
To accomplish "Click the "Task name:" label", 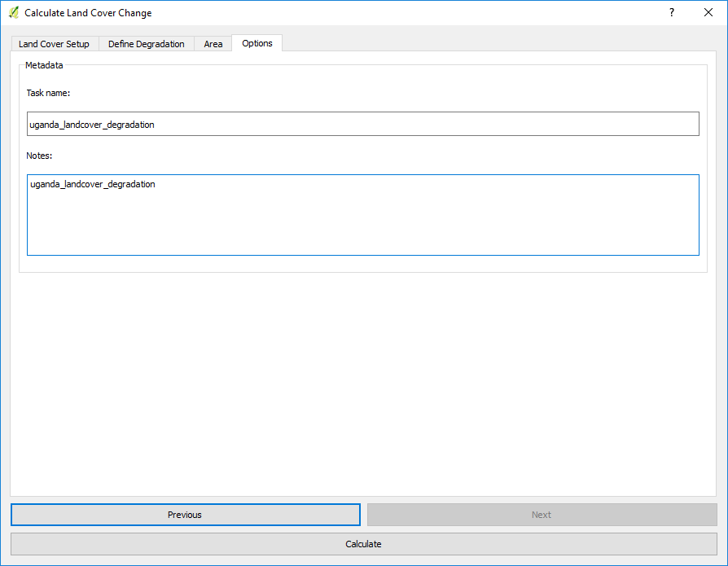I will (48, 94).
